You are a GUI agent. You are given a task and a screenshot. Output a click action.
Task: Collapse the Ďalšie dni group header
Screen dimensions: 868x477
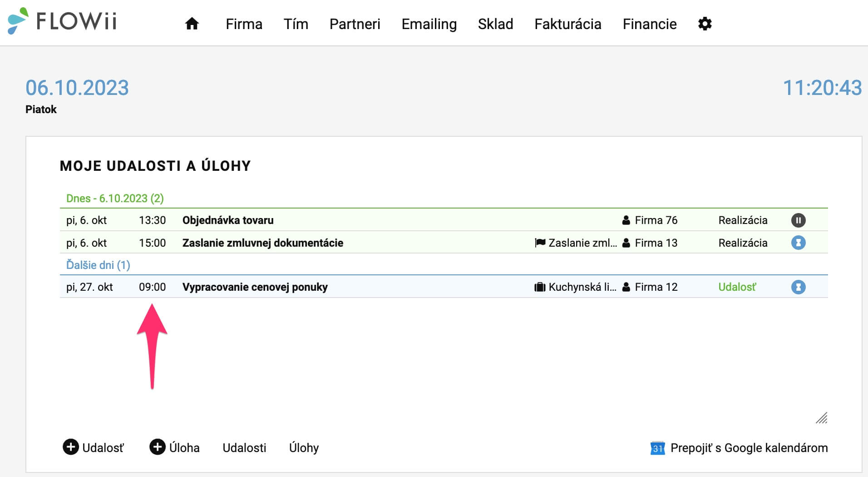(x=98, y=265)
